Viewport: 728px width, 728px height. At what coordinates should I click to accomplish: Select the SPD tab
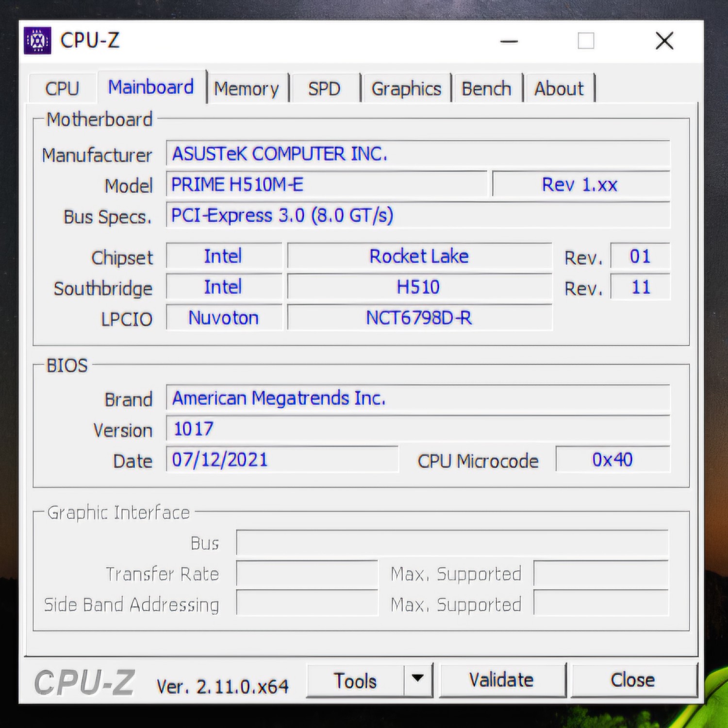[x=324, y=89]
